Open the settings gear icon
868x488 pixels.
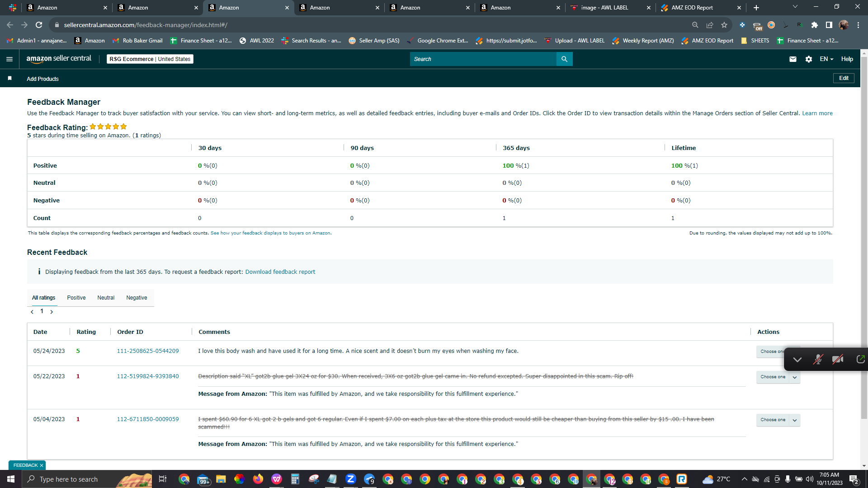pyautogui.click(x=809, y=59)
